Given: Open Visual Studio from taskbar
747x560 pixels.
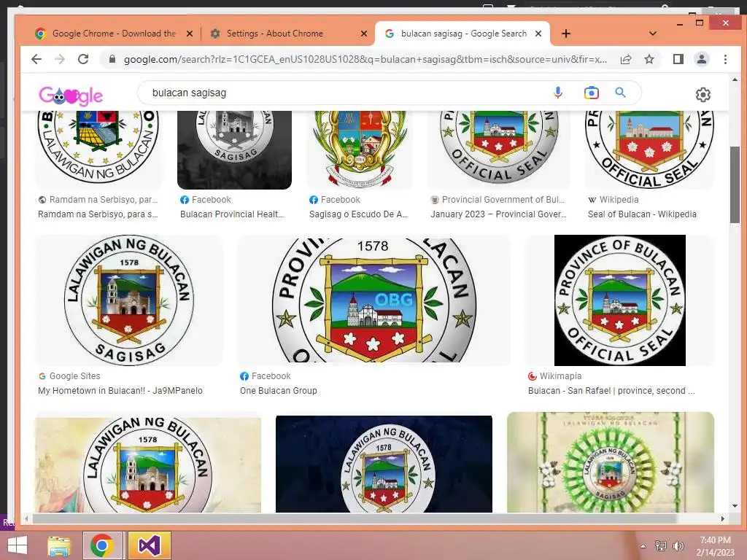Looking at the screenshot, I should point(149,545).
